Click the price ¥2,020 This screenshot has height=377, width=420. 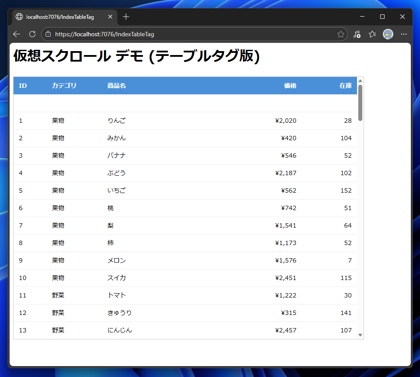click(286, 121)
